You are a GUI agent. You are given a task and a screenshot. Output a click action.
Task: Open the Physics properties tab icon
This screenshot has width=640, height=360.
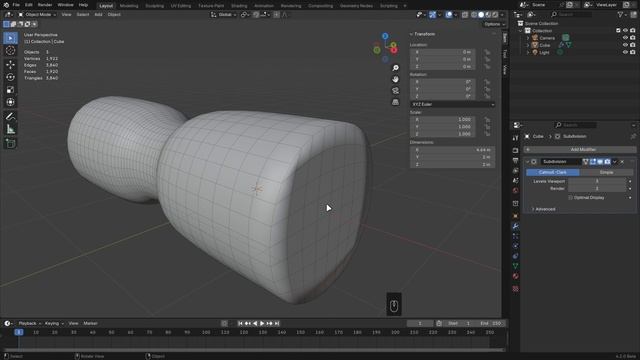tap(516, 246)
